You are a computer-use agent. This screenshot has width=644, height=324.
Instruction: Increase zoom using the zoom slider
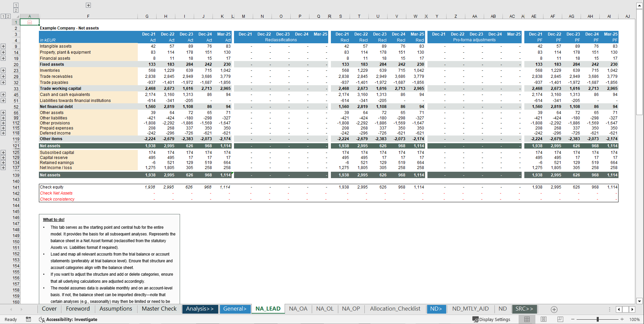[x=622, y=319]
